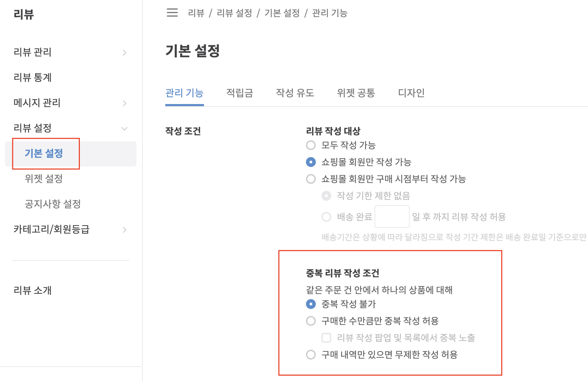
Task: Collapse the 리뷰 설정 section chevron
Action: coord(124,129)
